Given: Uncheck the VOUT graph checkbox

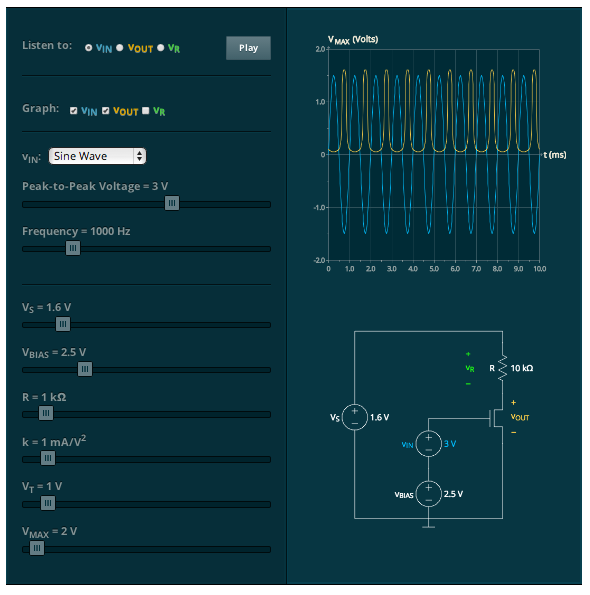Looking at the screenshot, I should [105, 111].
